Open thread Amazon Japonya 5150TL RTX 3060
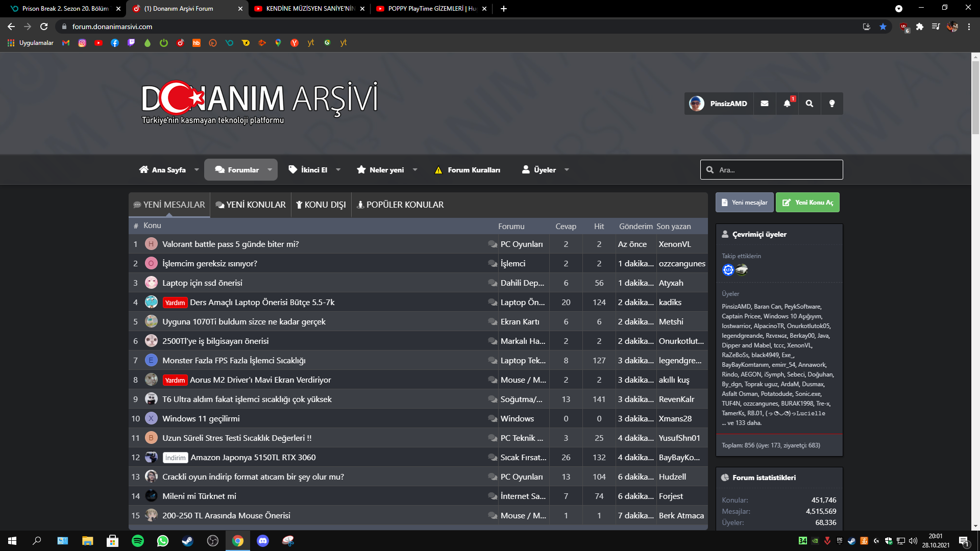Screen dimensions: 980x551 [x=253, y=457]
